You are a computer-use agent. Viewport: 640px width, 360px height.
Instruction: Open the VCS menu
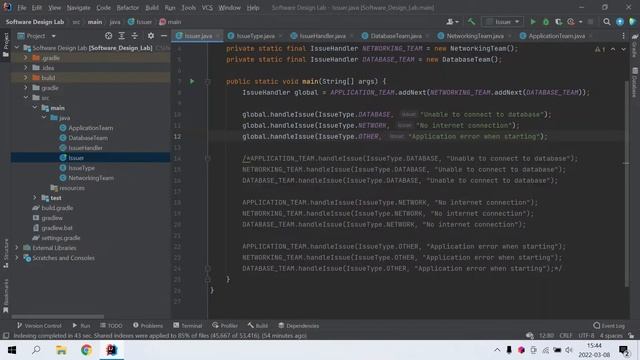207,8
